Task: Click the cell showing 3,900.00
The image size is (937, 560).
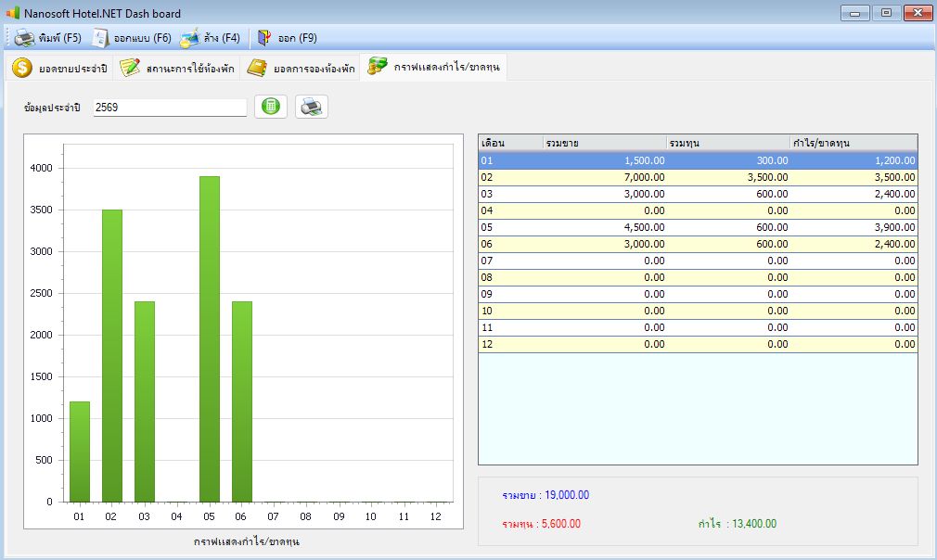Action: [854, 227]
